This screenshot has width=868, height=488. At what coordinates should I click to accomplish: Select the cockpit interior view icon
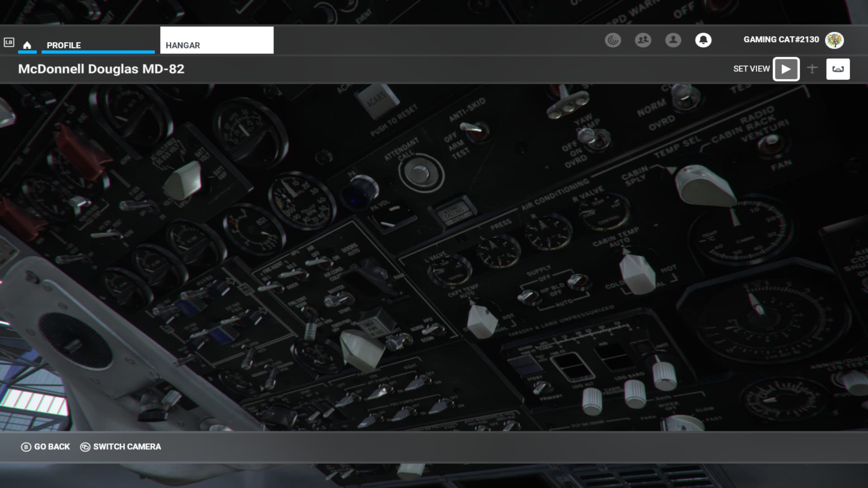(x=838, y=69)
